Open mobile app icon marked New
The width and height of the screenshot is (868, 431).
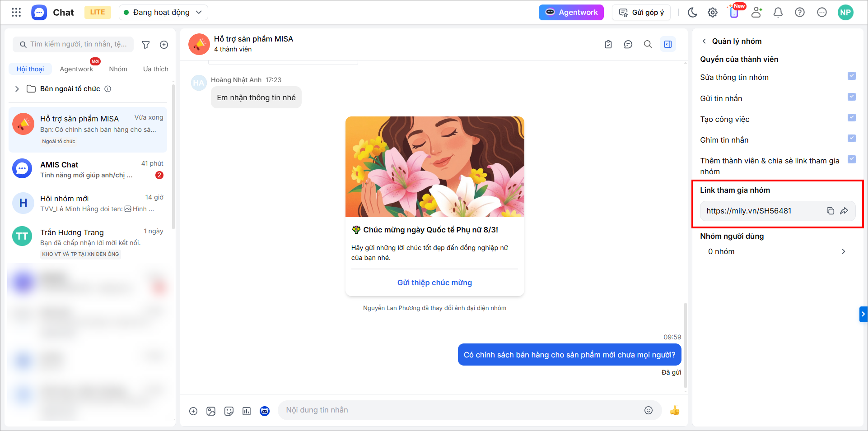point(734,12)
